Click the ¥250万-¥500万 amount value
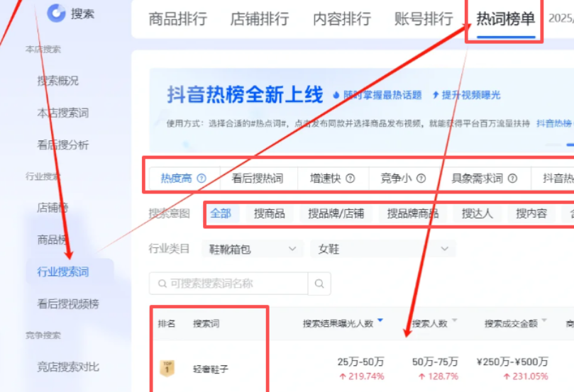This screenshot has width=574, height=392. click(x=512, y=362)
